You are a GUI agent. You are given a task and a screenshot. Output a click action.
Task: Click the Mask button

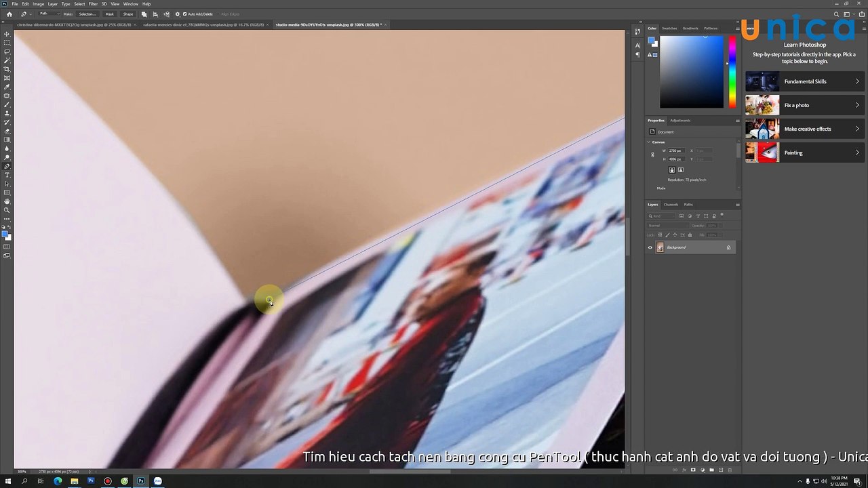(109, 14)
